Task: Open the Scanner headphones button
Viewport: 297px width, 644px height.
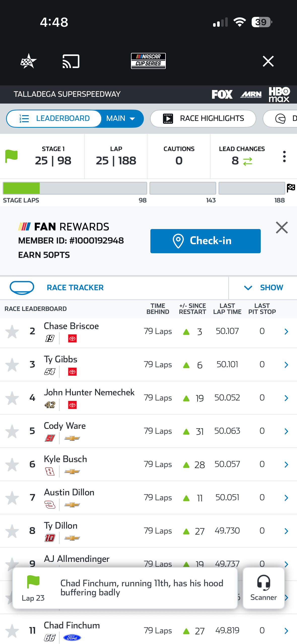Action: click(263, 588)
